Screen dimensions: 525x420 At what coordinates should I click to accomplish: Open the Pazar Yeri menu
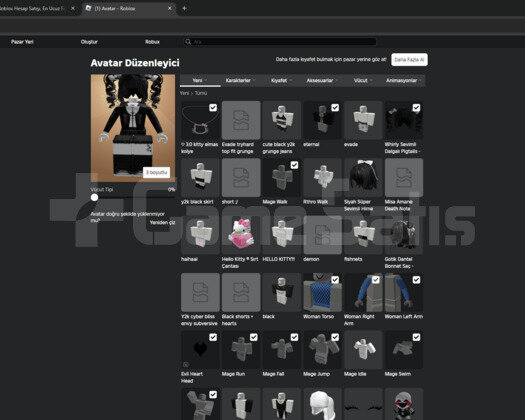click(22, 42)
